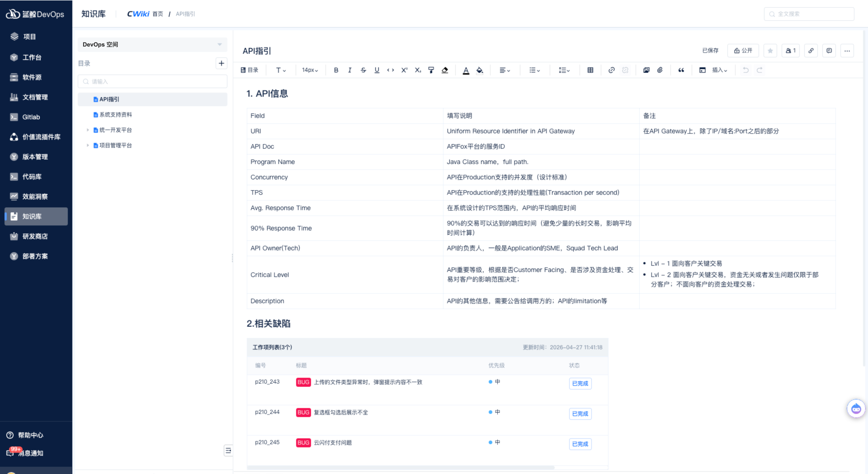
Task: Open the 插入 insert dropdown
Action: [x=719, y=70]
